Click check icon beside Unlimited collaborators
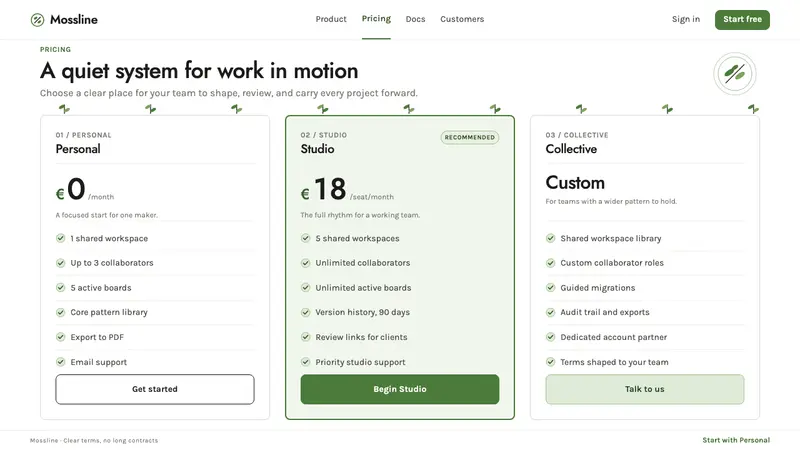Viewport: 800px width, 450px height. (306, 263)
